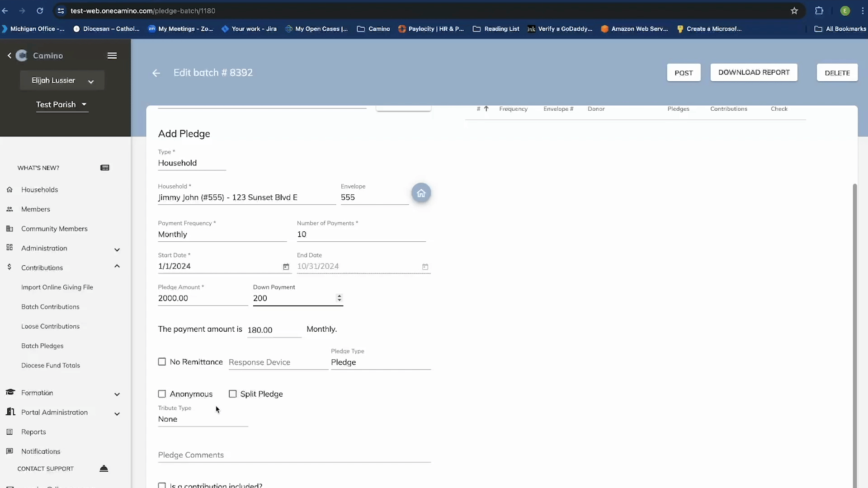
Task: Click the Households house icon in sidebar
Action: tap(9, 189)
